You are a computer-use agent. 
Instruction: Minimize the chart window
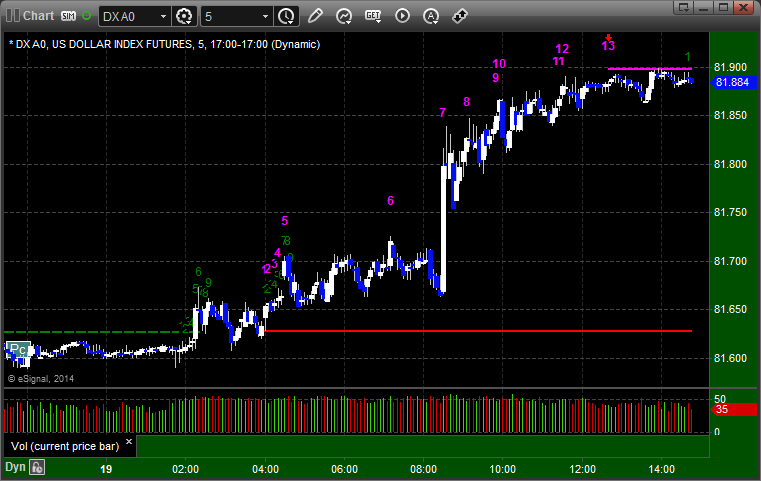tap(704, 7)
